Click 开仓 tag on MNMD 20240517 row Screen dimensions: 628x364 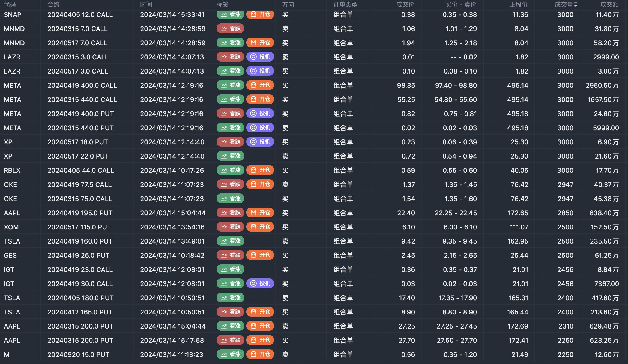click(260, 43)
